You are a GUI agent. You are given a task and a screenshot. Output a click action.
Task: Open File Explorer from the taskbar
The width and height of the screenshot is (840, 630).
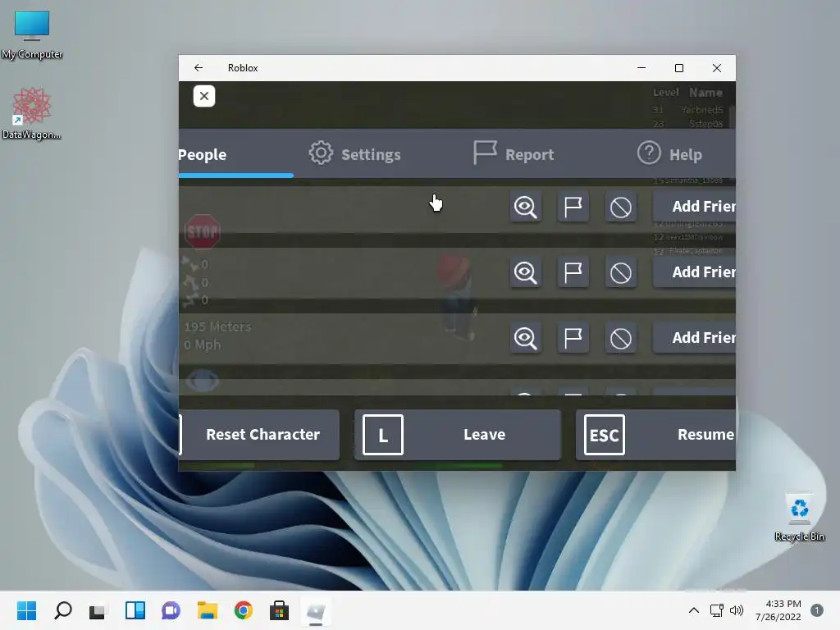207,610
